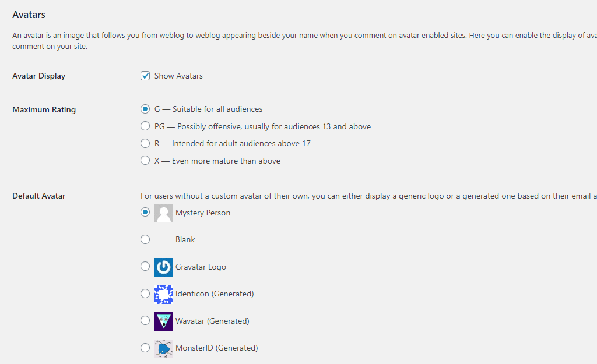Pick the X rating radio button
The height and width of the screenshot is (364, 597).
pos(145,160)
